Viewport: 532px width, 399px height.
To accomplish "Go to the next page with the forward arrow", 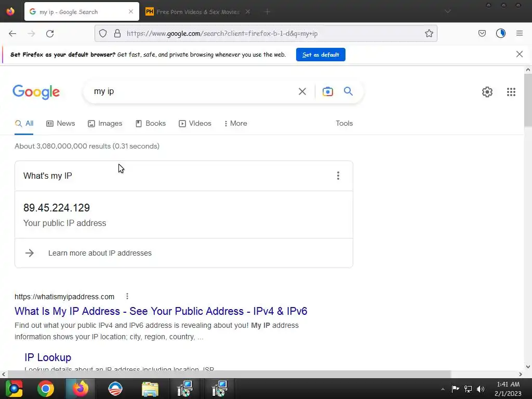I will click(31, 34).
